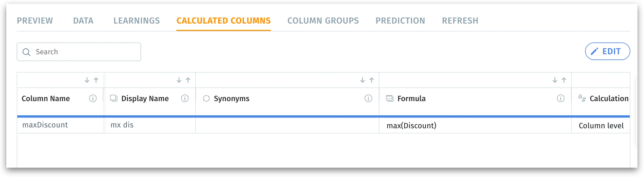Image resolution: width=644 pixels, height=177 pixels.
Task: Open the Prediction tab
Action: (400, 21)
